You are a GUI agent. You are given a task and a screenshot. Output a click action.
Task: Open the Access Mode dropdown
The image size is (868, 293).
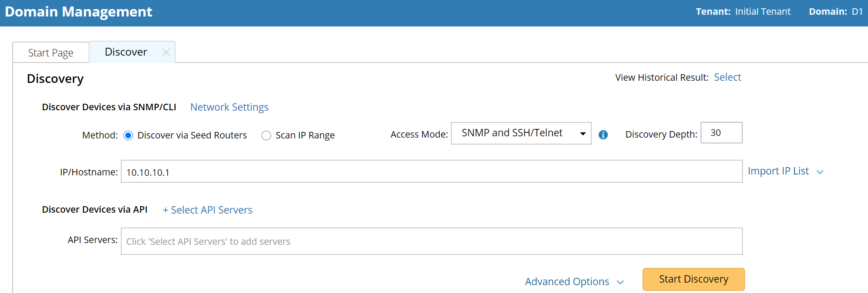click(521, 133)
